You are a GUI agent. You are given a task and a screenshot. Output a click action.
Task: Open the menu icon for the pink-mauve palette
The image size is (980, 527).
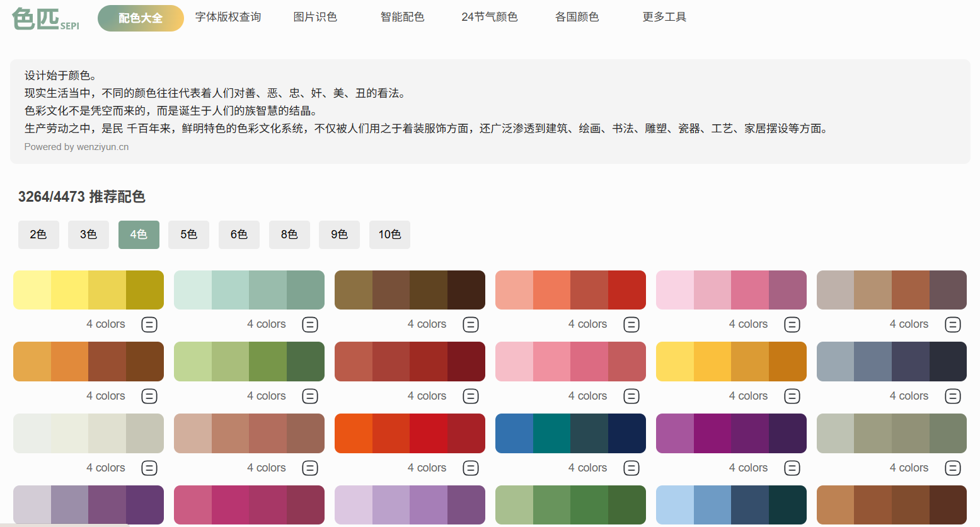point(792,325)
